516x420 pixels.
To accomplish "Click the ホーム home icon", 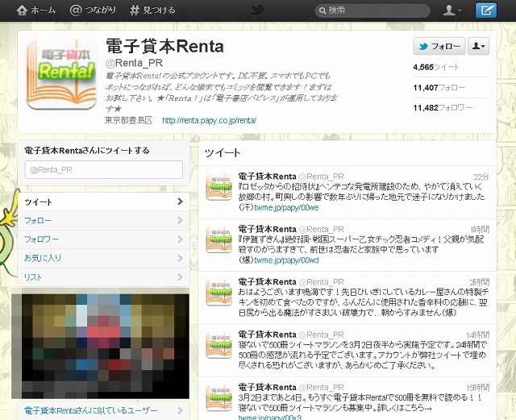I will [x=22, y=10].
